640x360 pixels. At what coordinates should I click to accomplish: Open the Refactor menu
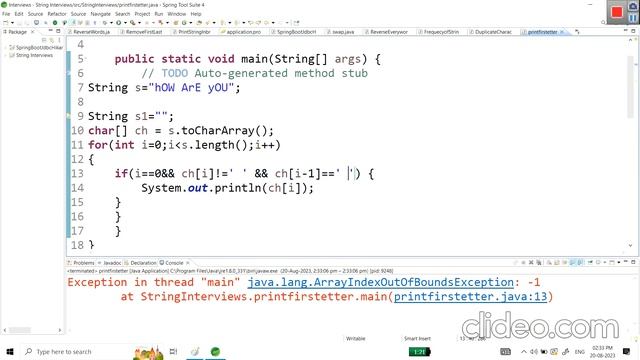point(57,14)
